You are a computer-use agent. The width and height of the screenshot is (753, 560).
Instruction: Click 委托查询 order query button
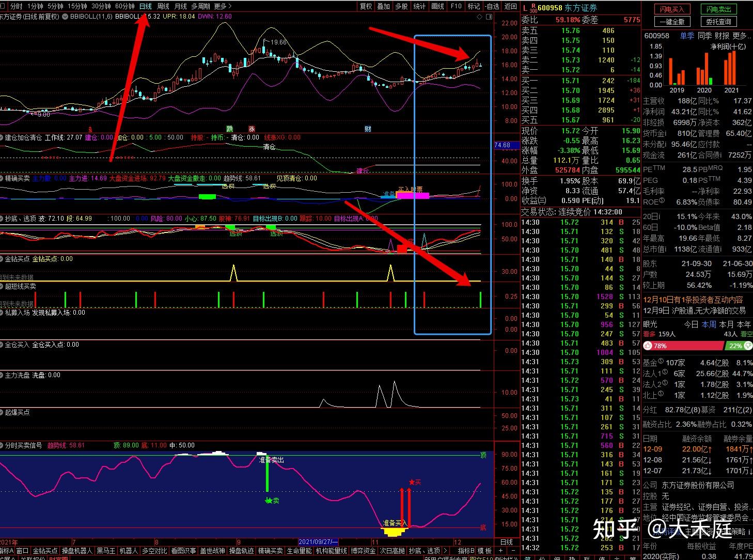(718, 22)
